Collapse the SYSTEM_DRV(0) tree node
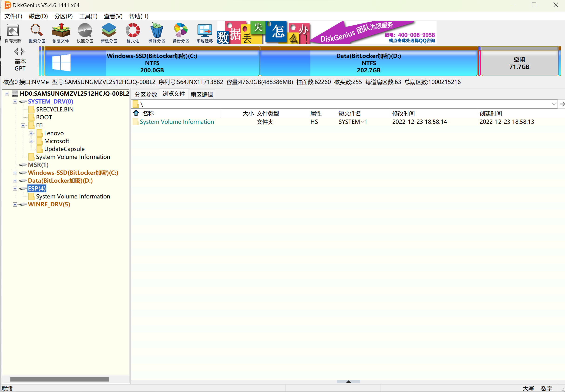 pyautogui.click(x=15, y=102)
